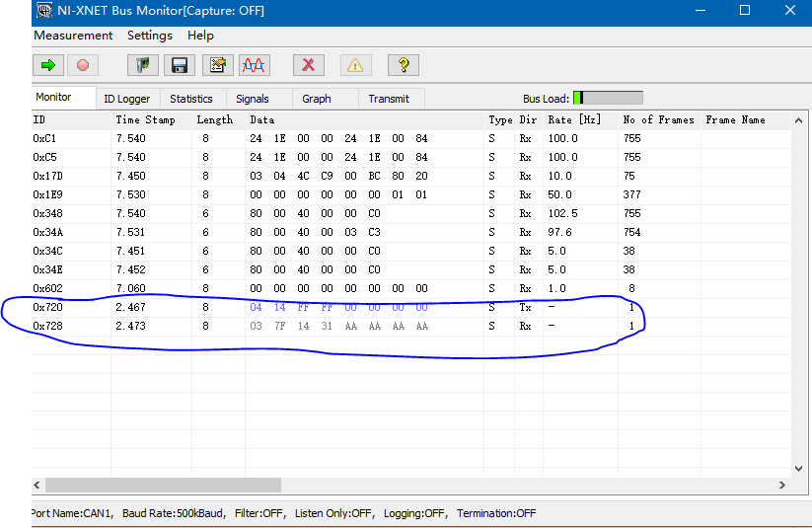Click the yellow warning triangle icon
Image resolution: width=812 pixels, height=528 pixels.
tap(356, 65)
